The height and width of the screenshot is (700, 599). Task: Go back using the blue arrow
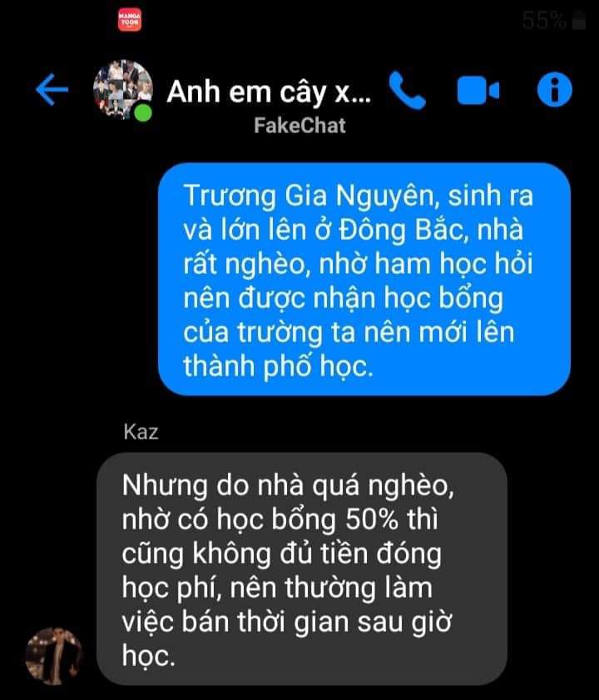(x=52, y=90)
